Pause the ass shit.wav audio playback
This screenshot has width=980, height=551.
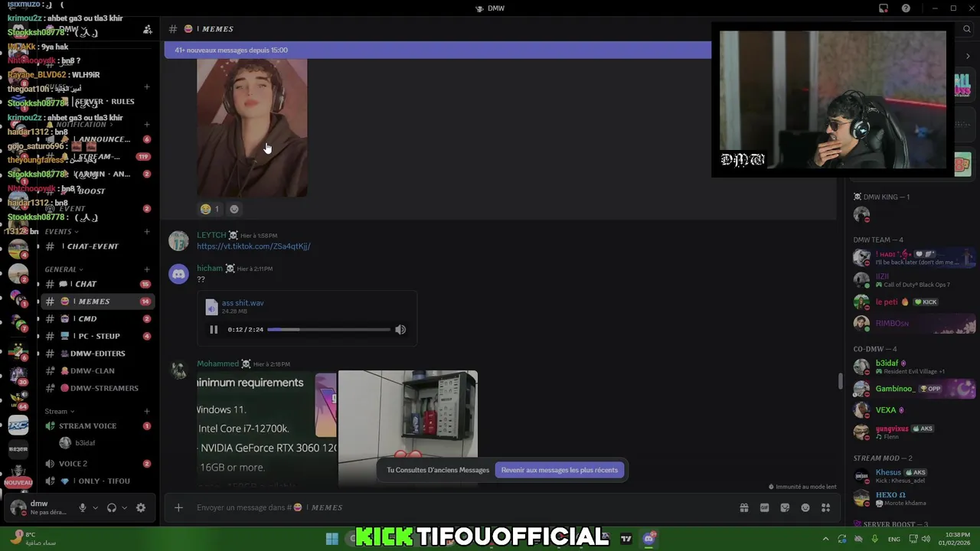tap(214, 330)
